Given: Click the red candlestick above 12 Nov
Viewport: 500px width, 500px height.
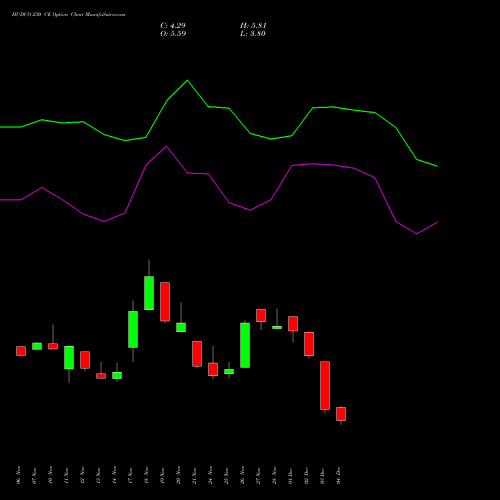Looking at the screenshot, I should tap(85, 360).
